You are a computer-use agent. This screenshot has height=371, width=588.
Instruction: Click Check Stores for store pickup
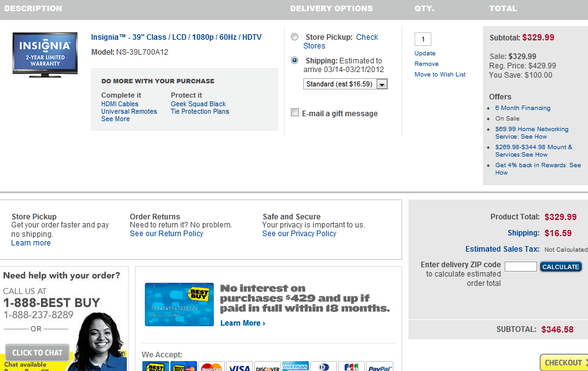pos(341,41)
